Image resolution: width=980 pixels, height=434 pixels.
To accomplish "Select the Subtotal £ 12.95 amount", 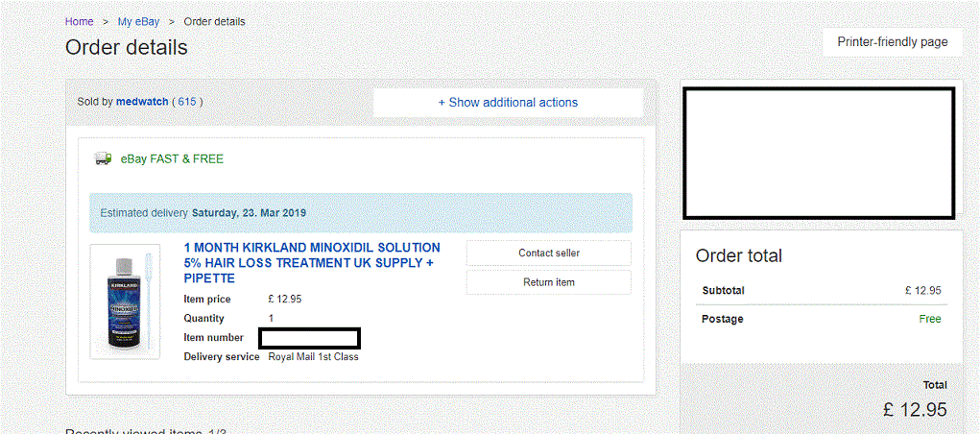I will coord(923,291).
